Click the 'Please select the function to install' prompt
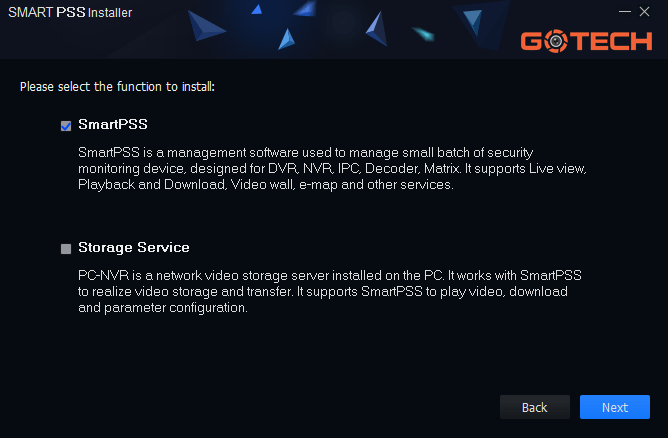 [x=117, y=87]
